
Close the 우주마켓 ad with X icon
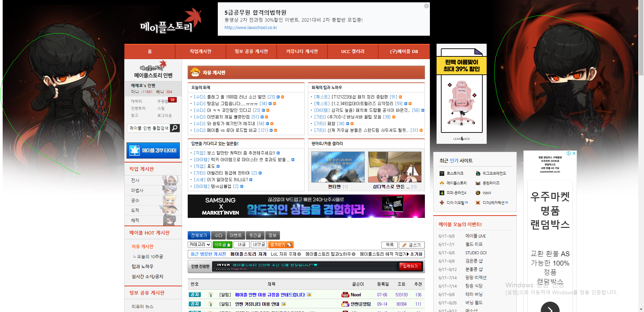click(x=574, y=153)
